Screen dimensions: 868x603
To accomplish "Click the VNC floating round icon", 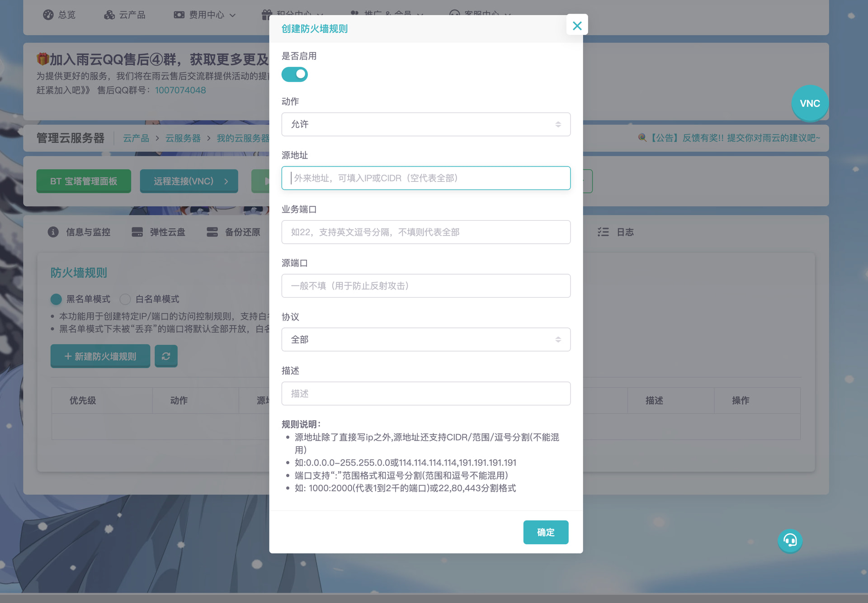I will click(809, 103).
